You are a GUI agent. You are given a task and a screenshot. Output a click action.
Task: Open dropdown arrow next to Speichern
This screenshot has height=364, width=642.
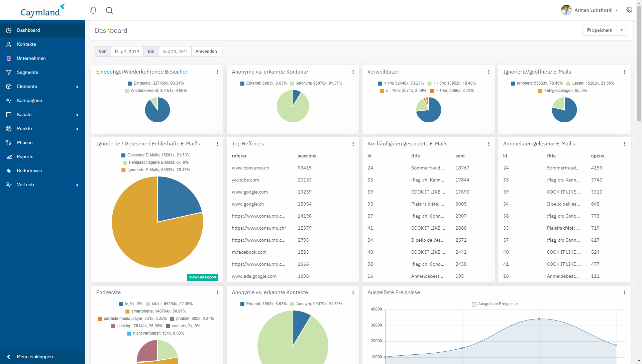point(622,30)
